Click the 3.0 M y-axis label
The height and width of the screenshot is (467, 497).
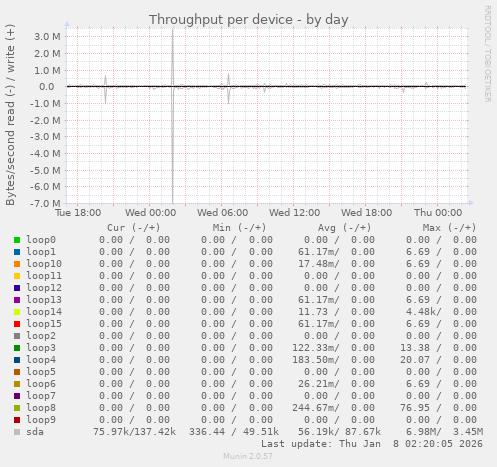[47, 37]
